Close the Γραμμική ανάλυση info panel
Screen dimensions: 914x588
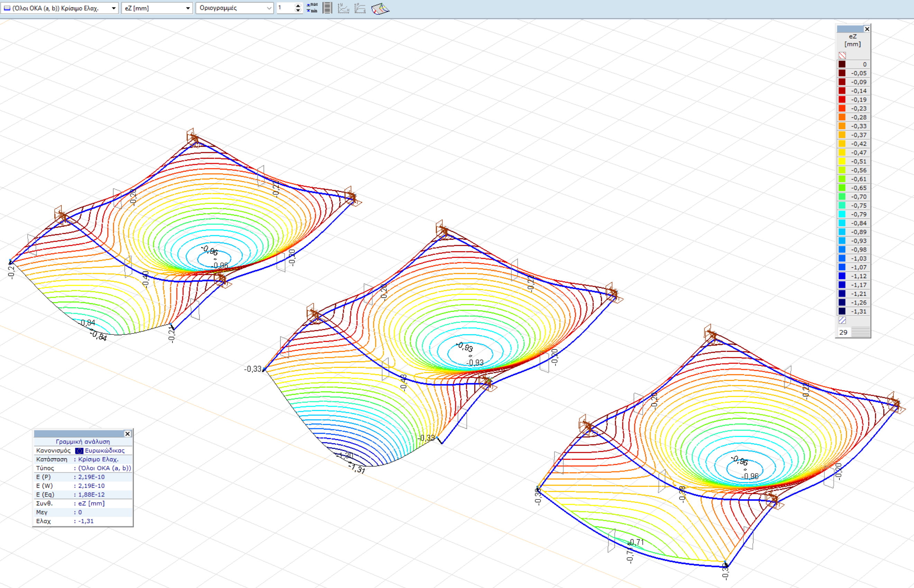point(128,434)
